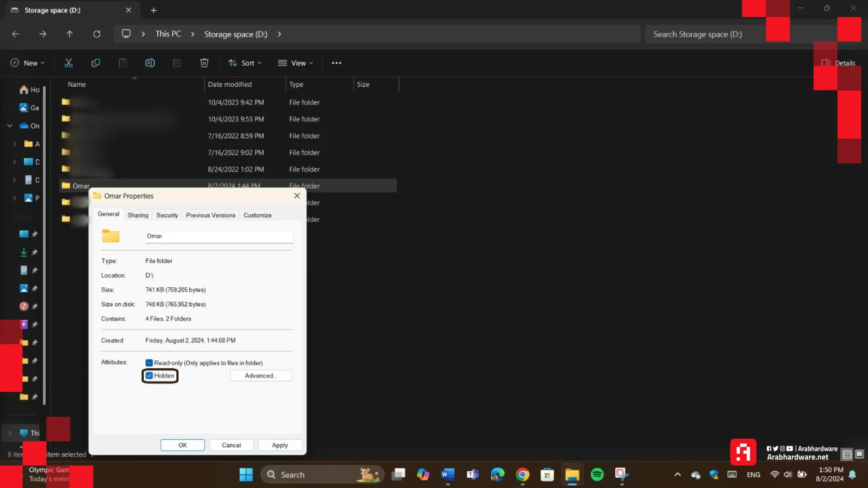868x488 pixels.
Task: Expand the chevron after Storage space (D:)
Action: [279, 34]
